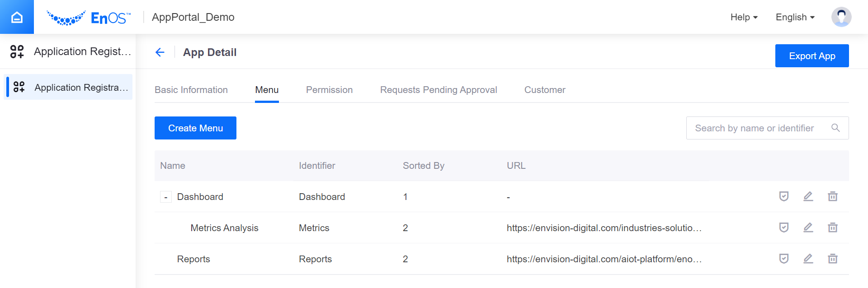Viewport: 868px width, 288px height.
Task: Edit the Metrics Analysis menu
Action: pos(808,228)
